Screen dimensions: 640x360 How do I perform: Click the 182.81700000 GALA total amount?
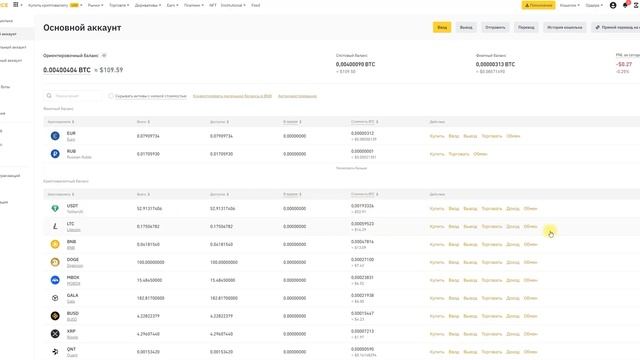(151, 298)
